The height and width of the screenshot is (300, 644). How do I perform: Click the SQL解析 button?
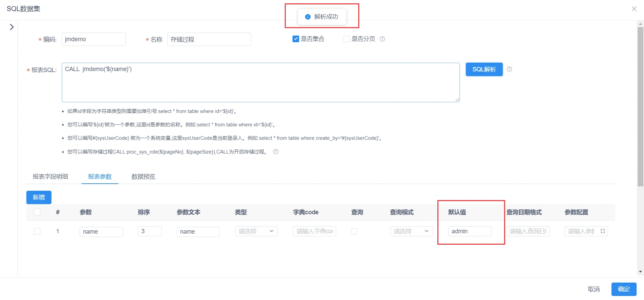pos(484,69)
